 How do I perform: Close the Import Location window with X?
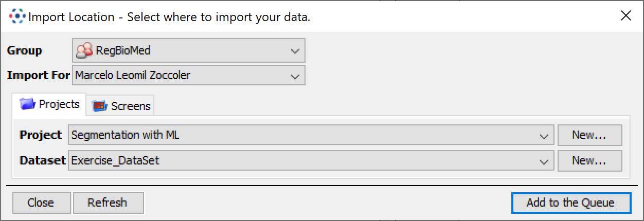[626, 16]
